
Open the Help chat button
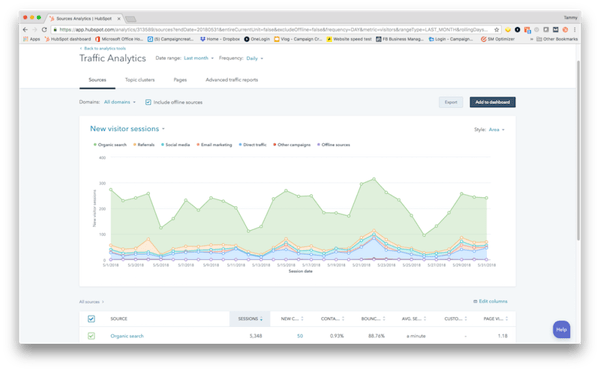pos(561,329)
